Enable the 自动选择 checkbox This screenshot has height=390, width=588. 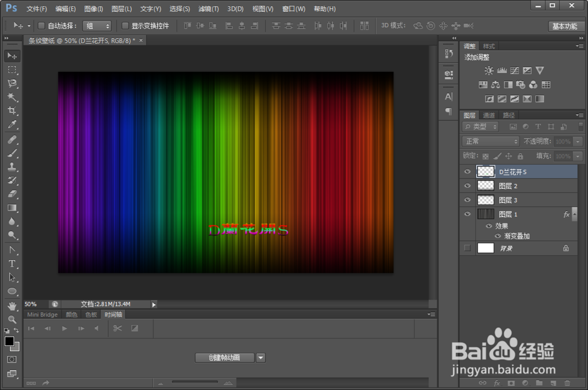click(x=42, y=25)
